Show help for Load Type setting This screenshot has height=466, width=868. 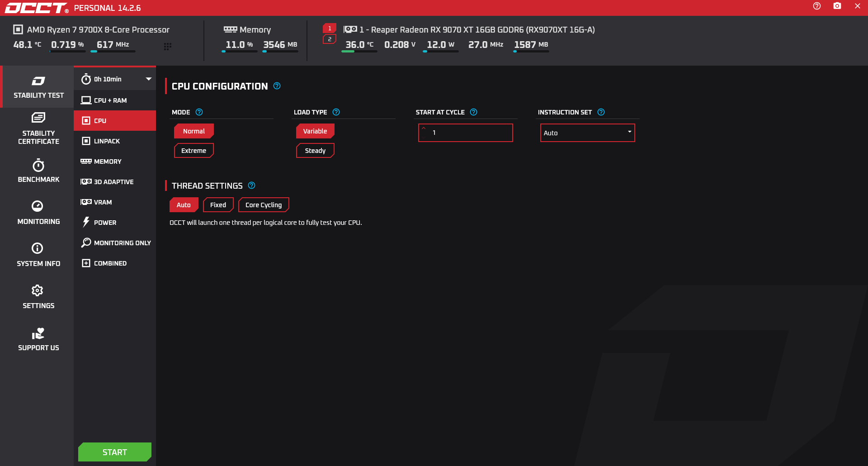336,112
